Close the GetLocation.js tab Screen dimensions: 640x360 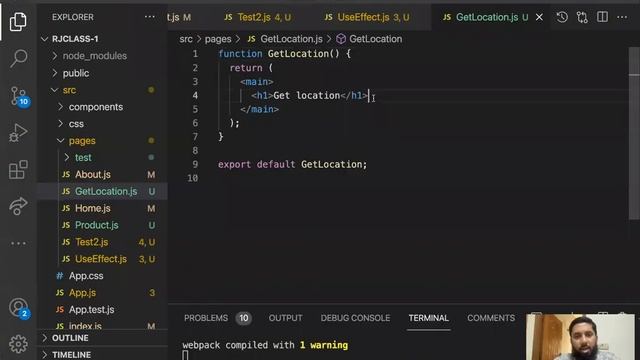[x=539, y=17]
